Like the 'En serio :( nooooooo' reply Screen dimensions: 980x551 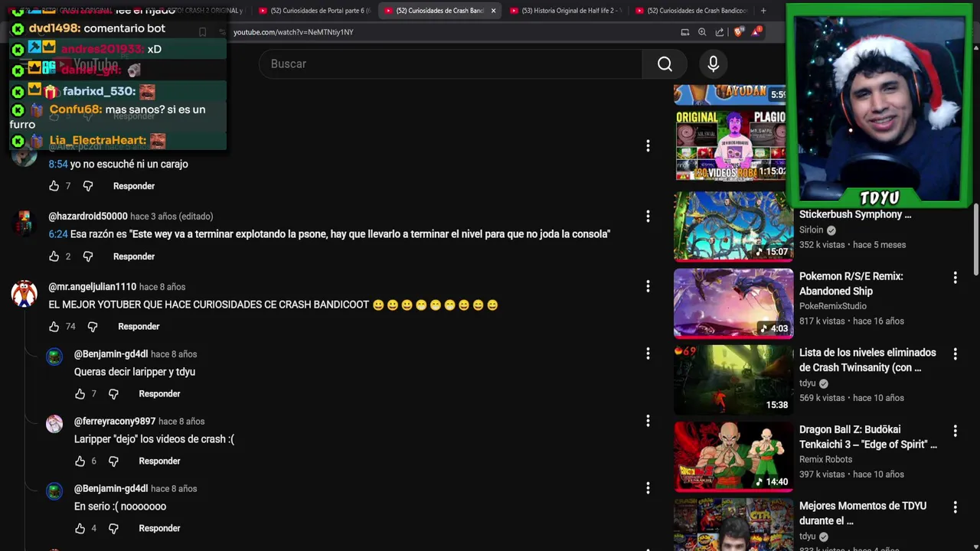(80, 529)
